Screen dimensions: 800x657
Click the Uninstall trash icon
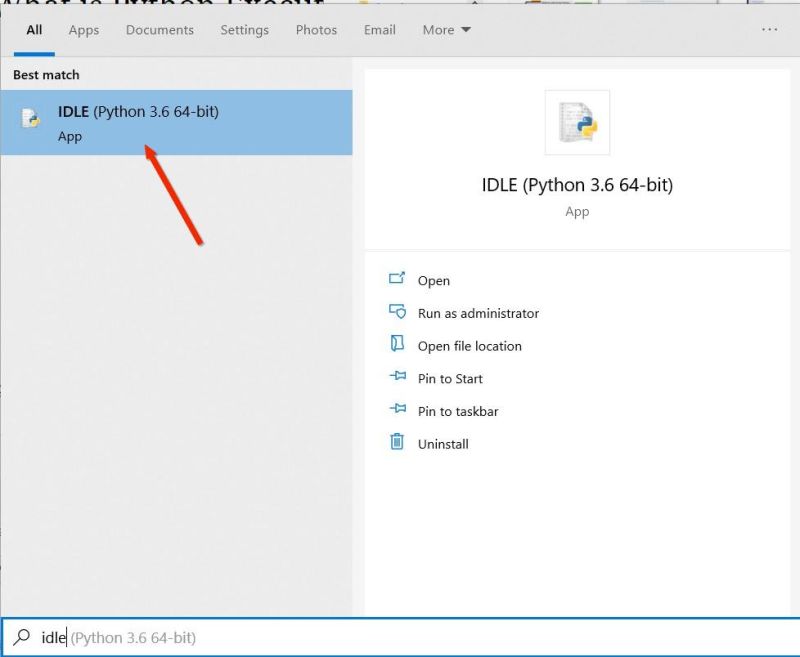(395, 443)
